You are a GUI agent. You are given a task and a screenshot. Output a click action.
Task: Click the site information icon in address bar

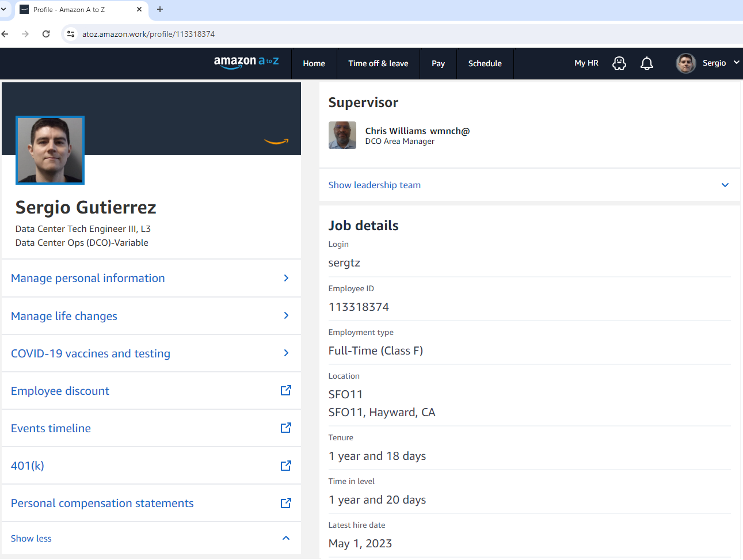point(71,34)
